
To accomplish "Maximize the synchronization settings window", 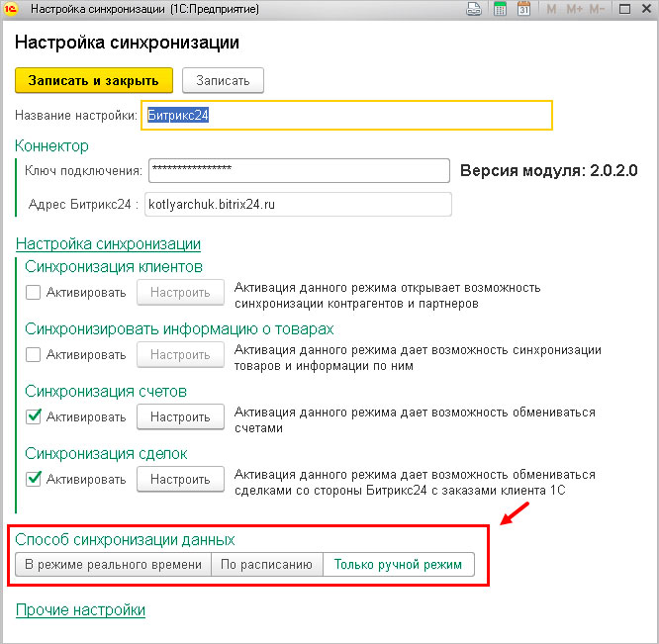I will point(625,9).
